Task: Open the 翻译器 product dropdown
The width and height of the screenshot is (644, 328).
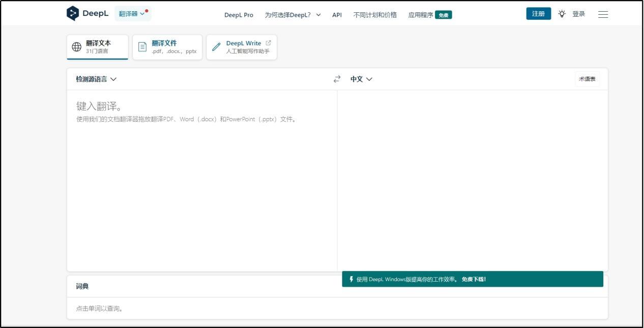Action: point(133,14)
